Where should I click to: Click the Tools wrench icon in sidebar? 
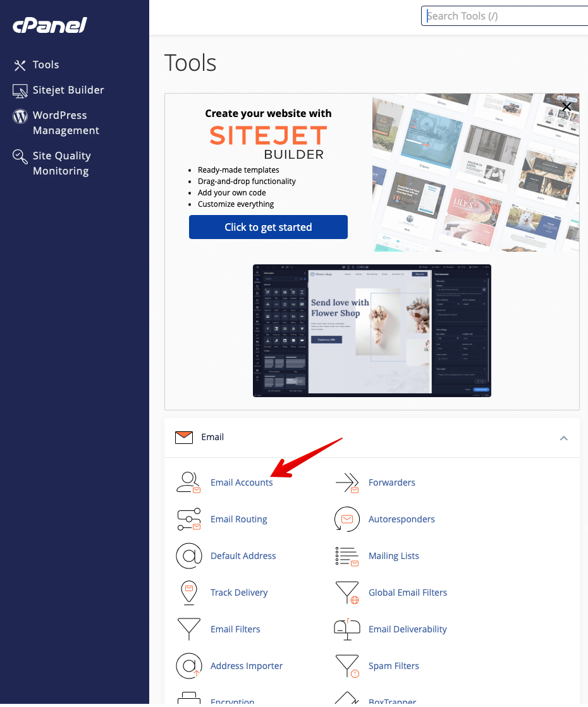tap(20, 65)
